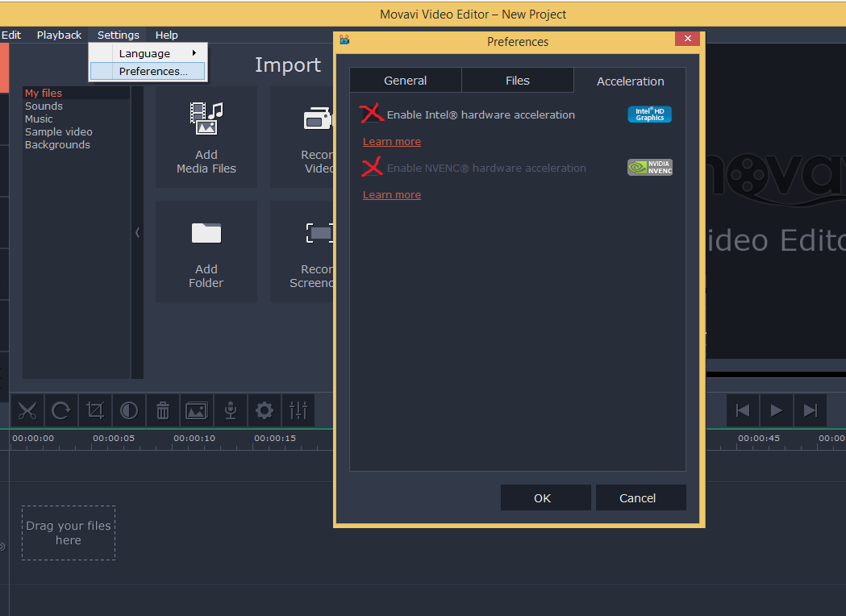Switch to the General tab
The height and width of the screenshot is (616, 846).
click(x=405, y=81)
